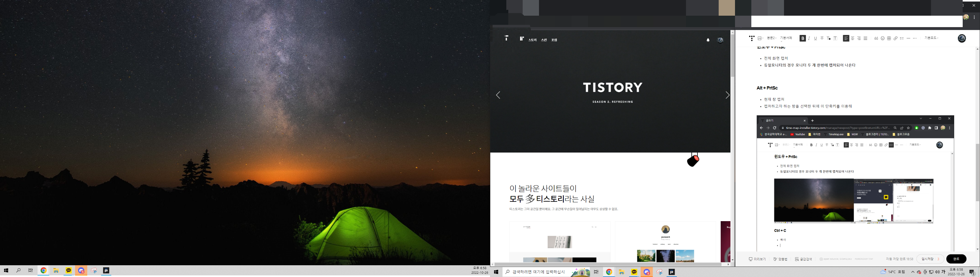The height and width of the screenshot is (277, 980).
Task: Align text right in the editor
Action: (859, 38)
